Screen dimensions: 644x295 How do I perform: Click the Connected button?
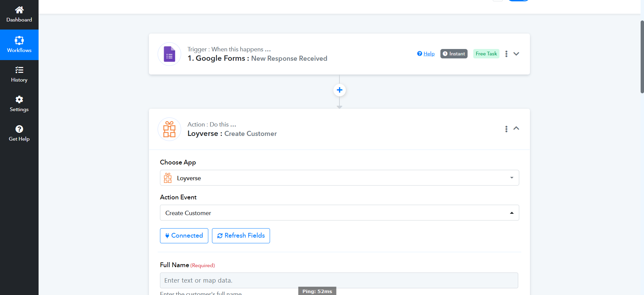[184, 236]
